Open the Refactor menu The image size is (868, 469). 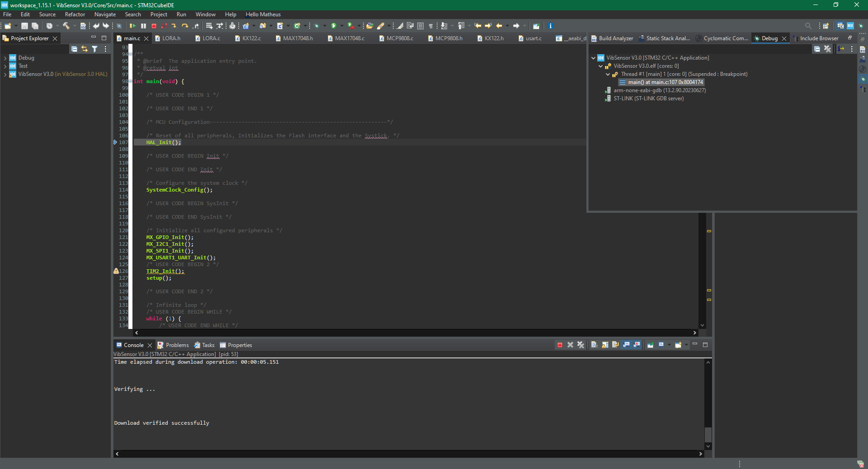(x=75, y=14)
